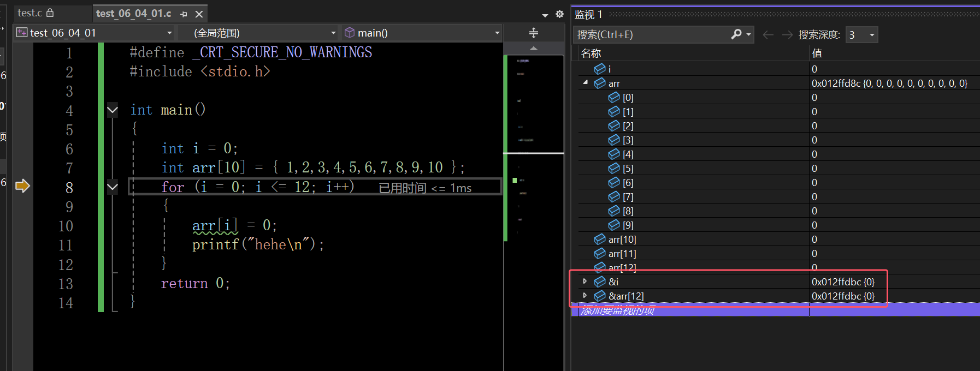Select the arr[11] watch row name
The image size is (980, 371).
point(622,254)
